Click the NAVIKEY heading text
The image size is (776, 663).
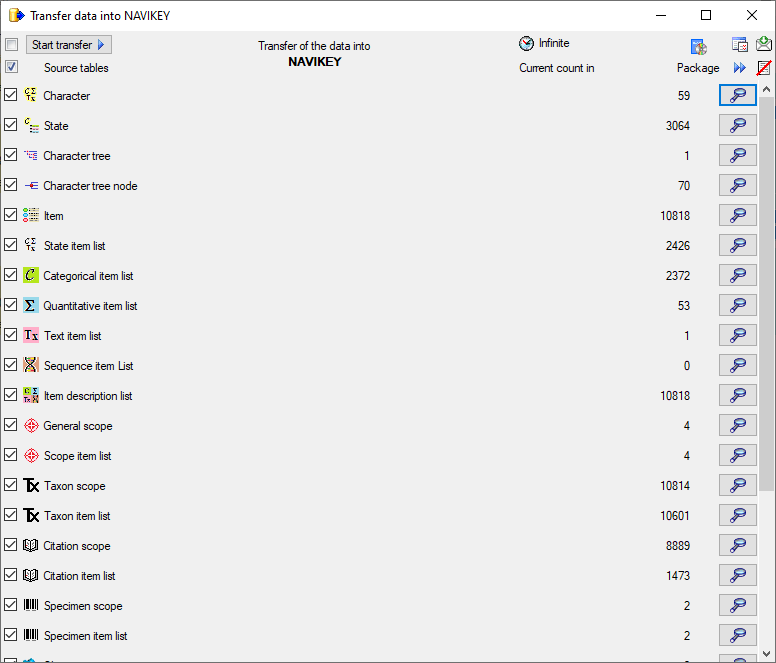tap(315, 61)
